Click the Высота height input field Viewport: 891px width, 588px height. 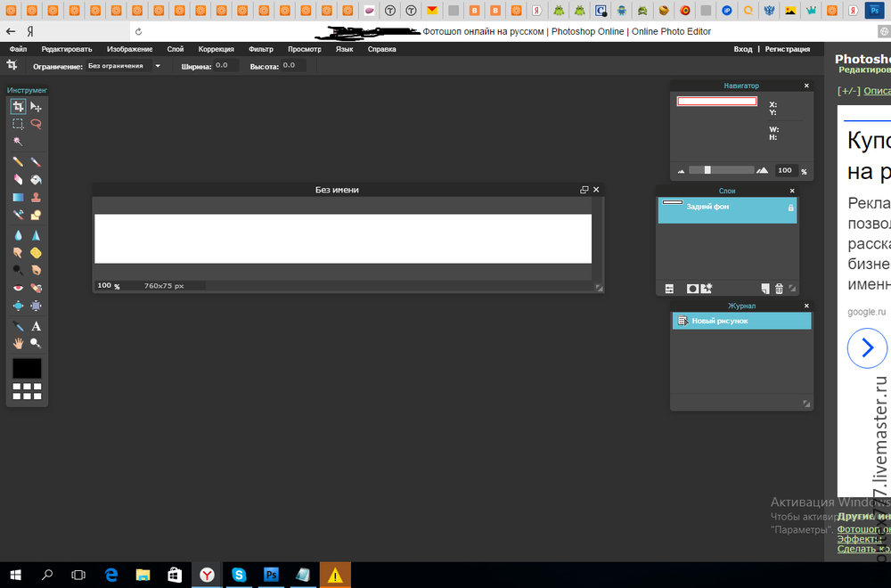pos(294,65)
